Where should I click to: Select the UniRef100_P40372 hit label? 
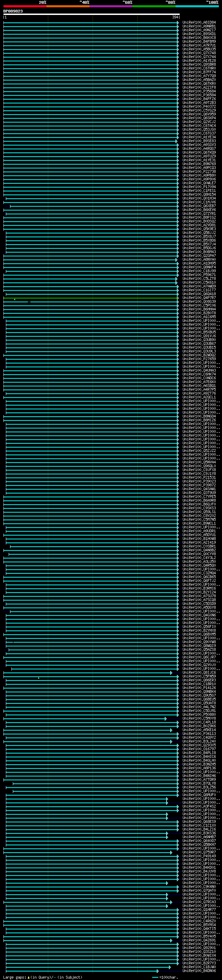point(199,106)
